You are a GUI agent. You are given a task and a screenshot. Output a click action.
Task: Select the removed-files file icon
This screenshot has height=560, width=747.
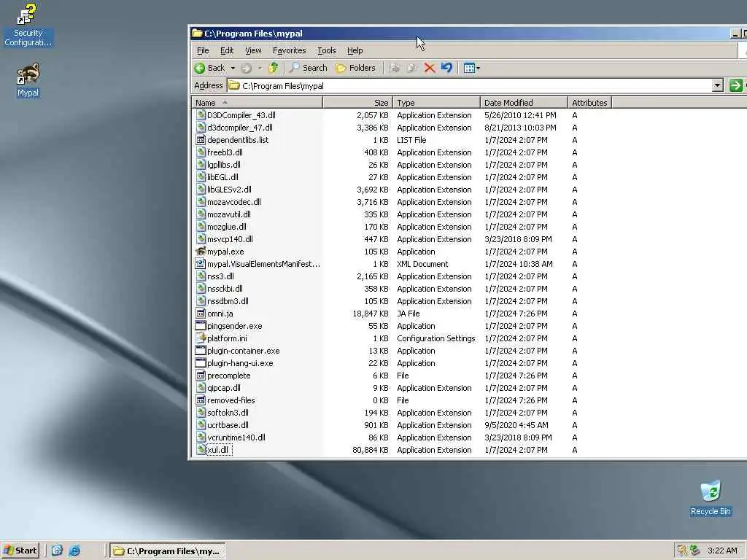[x=201, y=400]
